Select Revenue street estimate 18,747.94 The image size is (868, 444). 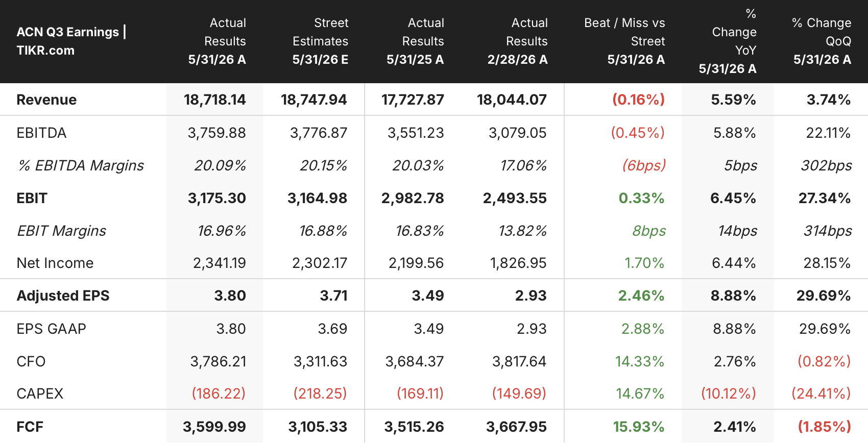(x=314, y=100)
